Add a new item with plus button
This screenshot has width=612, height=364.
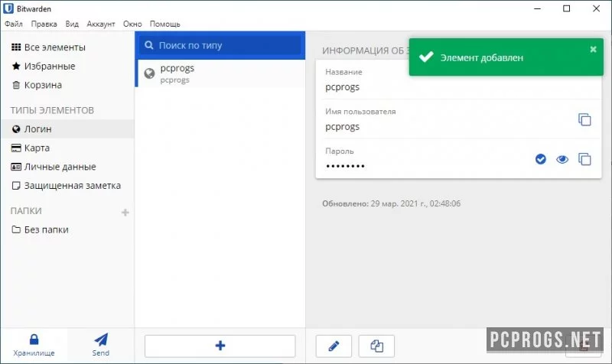(x=220, y=346)
